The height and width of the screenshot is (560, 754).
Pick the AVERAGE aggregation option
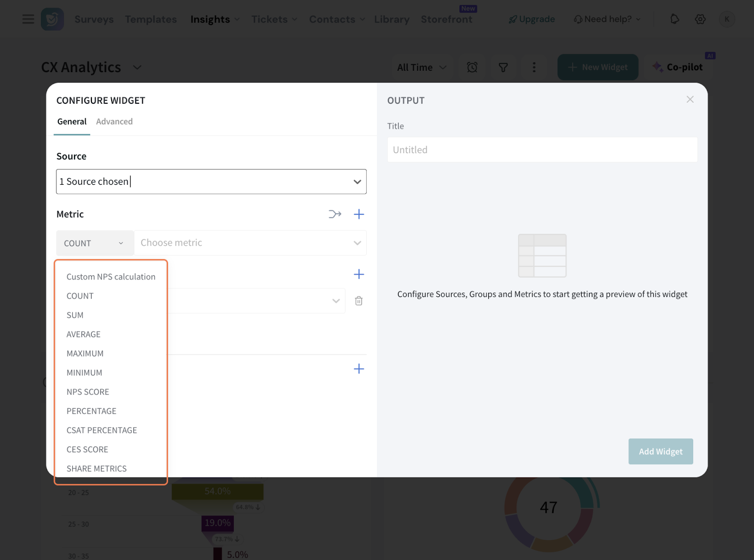click(83, 334)
